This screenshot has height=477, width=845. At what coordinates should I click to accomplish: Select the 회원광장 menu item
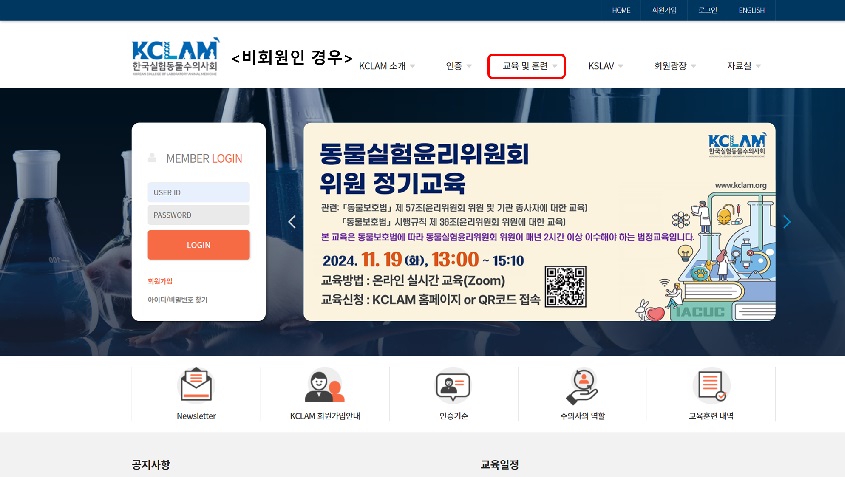pyautogui.click(x=675, y=66)
